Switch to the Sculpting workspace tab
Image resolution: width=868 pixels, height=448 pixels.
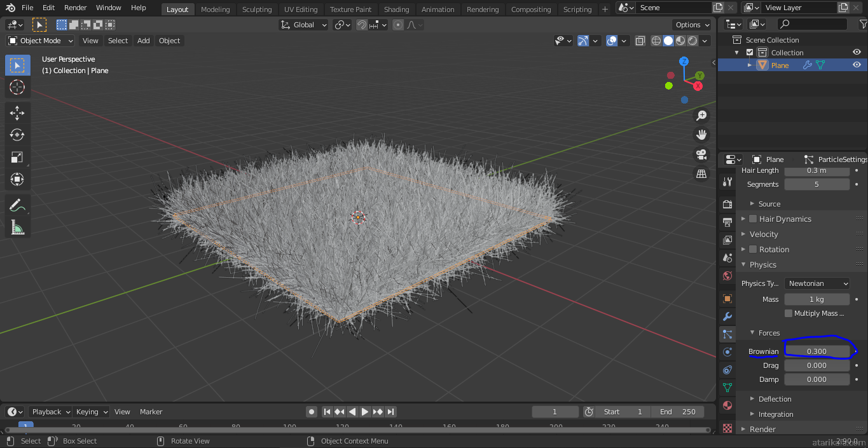pos(257,10)
